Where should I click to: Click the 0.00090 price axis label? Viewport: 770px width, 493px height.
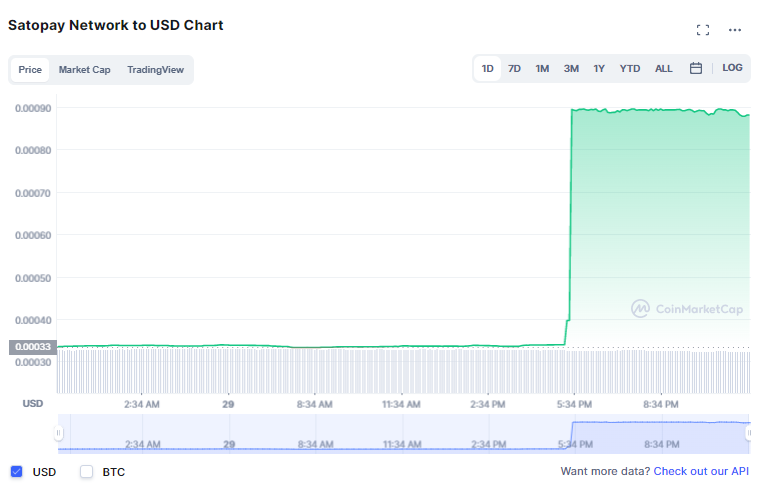coord(33,109)
